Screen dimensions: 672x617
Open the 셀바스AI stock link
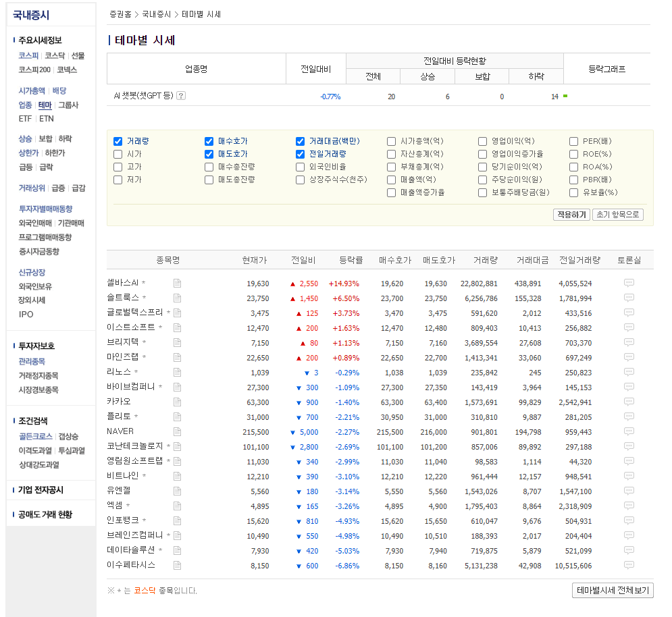[x=122, y=283]
